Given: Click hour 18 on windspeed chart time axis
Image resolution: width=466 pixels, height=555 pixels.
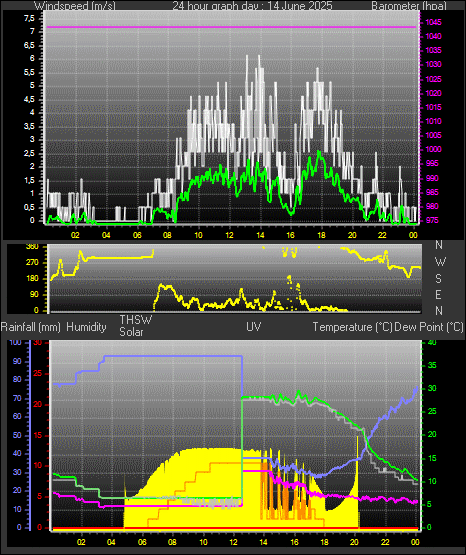Looking at the screenshot, I should [321, 235].
